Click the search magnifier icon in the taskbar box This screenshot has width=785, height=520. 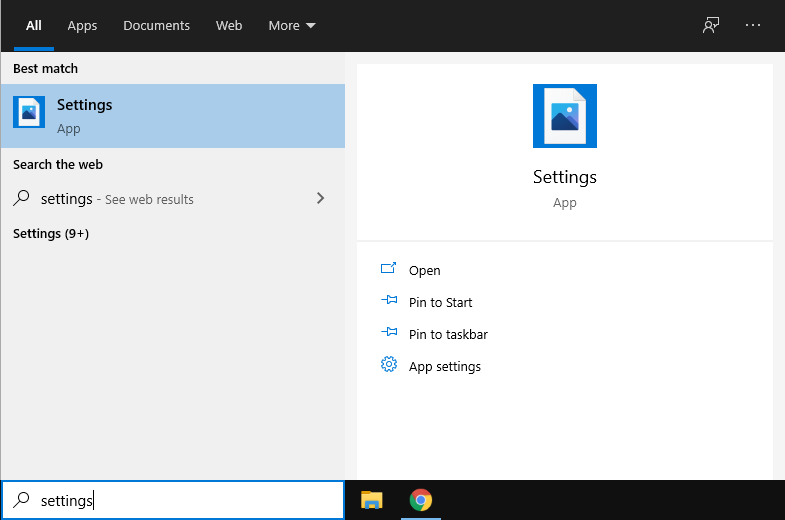point(22,499)
